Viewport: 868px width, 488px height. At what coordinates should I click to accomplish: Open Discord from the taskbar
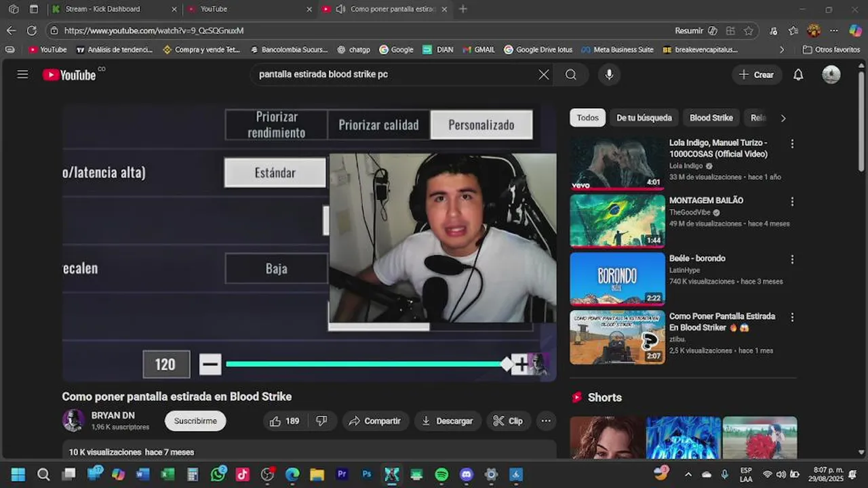[467, 474]
